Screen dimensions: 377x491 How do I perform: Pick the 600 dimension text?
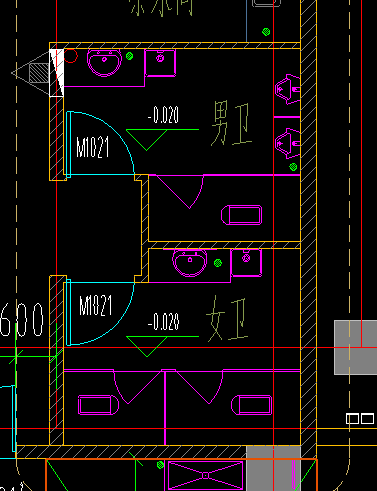pos(22,319)
